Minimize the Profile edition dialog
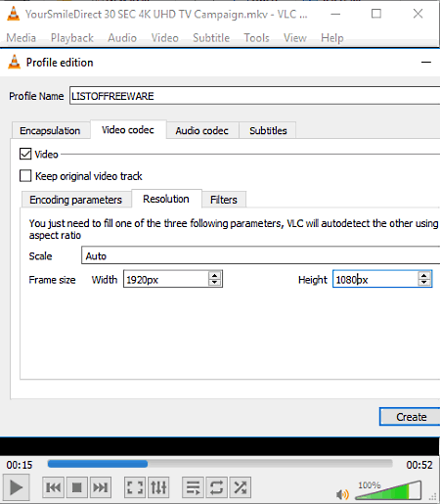440x504 pixels. point(426,62)
